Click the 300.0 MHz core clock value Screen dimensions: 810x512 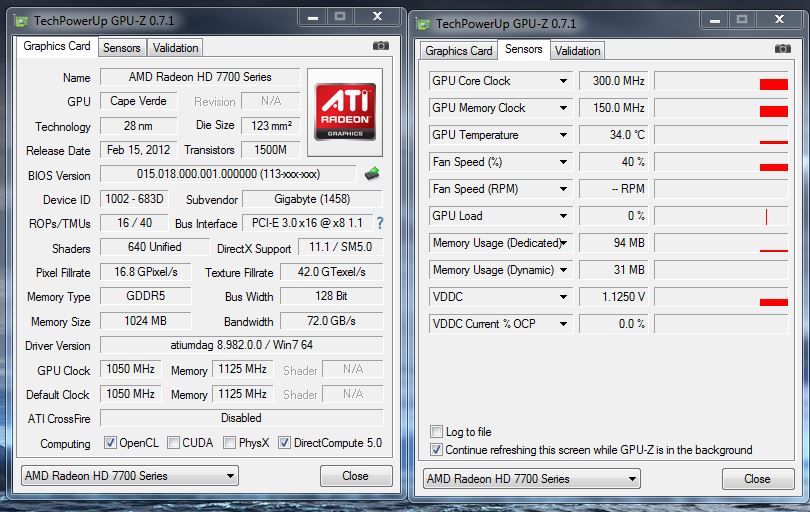point(613,81)
